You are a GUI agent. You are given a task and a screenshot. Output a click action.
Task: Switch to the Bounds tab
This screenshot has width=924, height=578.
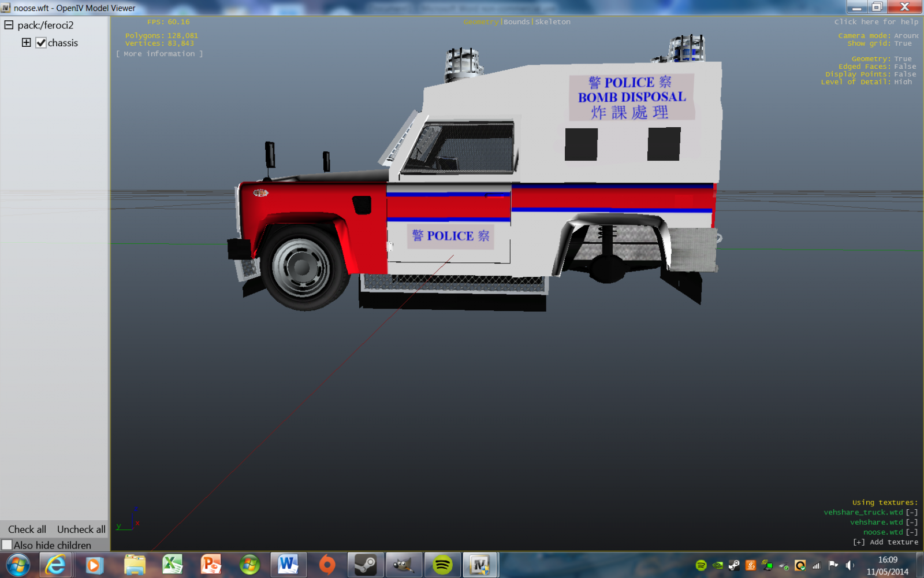516,22
